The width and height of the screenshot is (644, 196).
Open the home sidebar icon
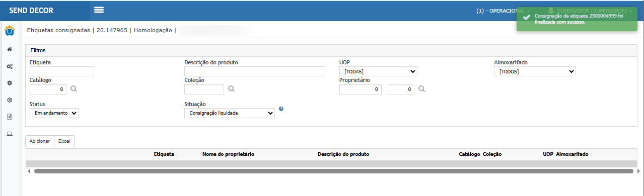pyautogui.click(x=10, y=49)
